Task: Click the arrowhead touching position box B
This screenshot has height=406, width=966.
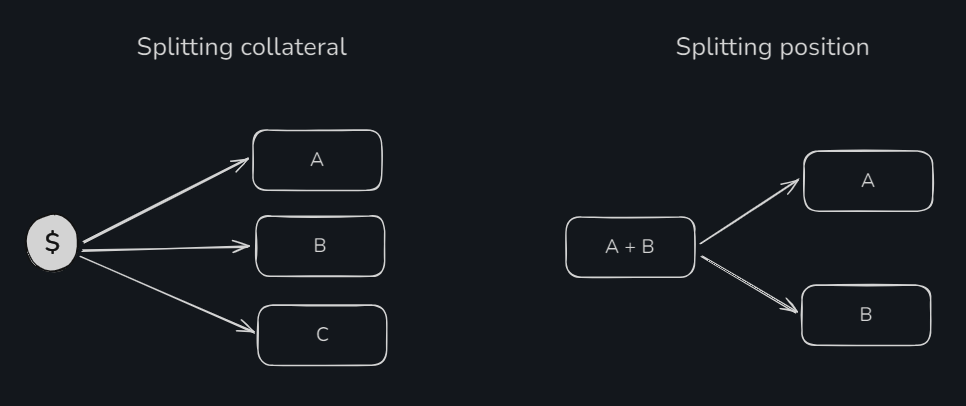Action: tap(793, 308)
